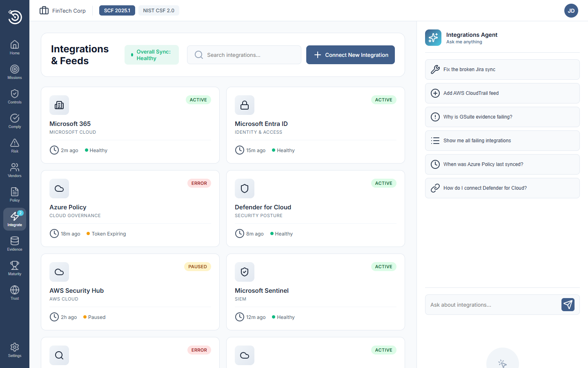Choose 'When was Azure Policy last synced?' suggestion

pos(502,164)
